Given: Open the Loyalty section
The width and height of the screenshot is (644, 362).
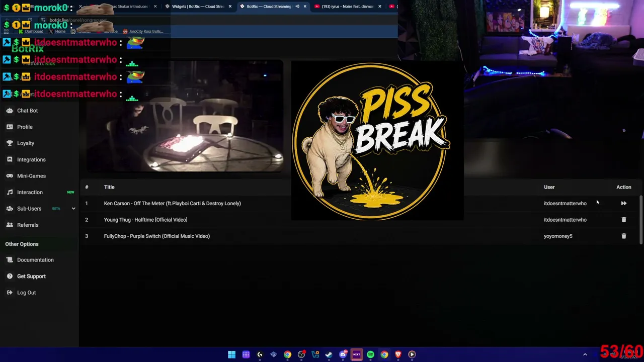Looking at the screenshot, I should pyautogui.click(x=26, y=143).
